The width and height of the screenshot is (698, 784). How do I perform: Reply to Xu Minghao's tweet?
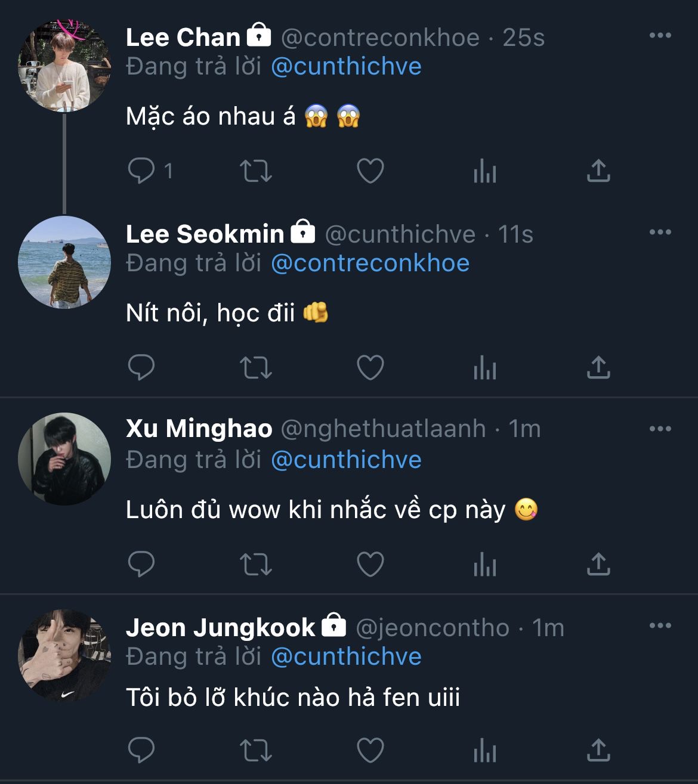(x=141, y=564)
